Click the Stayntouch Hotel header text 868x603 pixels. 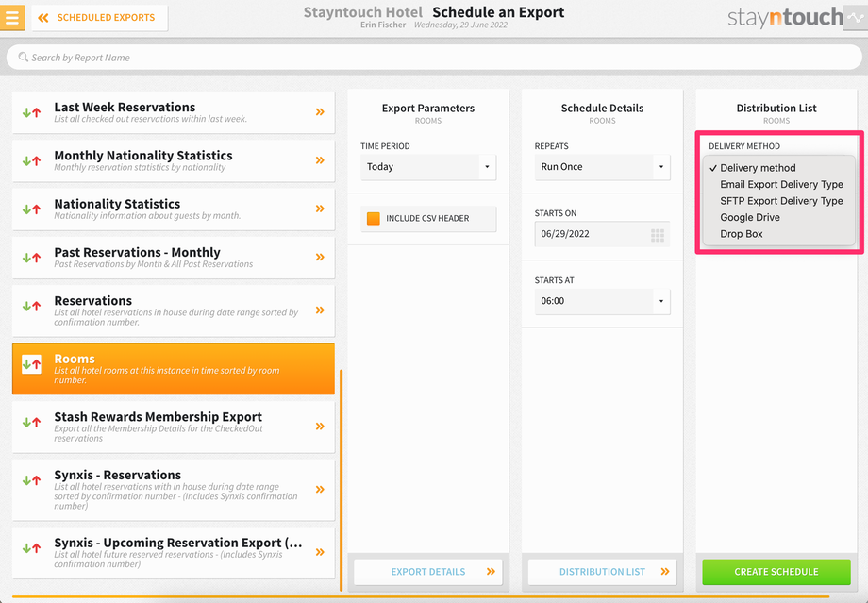click(362, 12)
